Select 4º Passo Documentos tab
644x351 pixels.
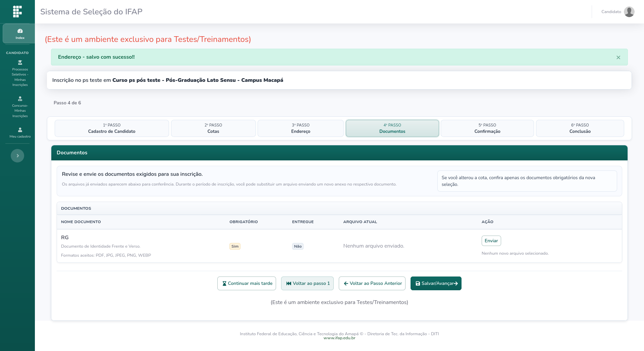pyautogui.click(x=392, y=128)
